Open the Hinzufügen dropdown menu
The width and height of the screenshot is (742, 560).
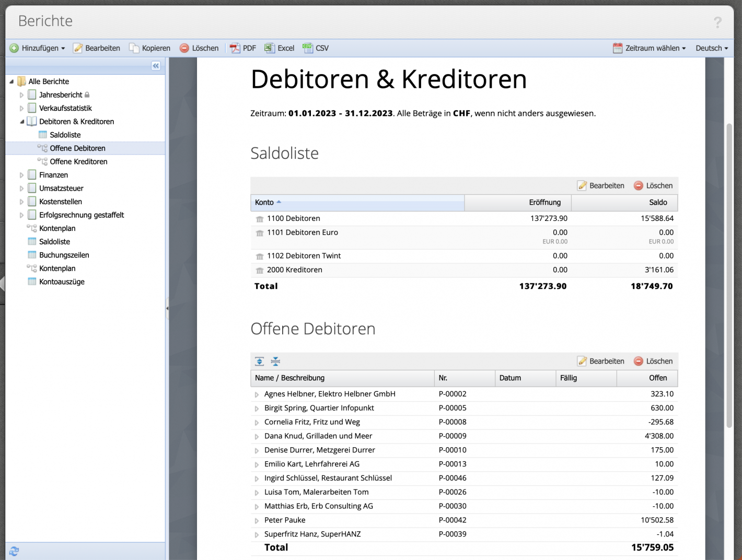37,48
